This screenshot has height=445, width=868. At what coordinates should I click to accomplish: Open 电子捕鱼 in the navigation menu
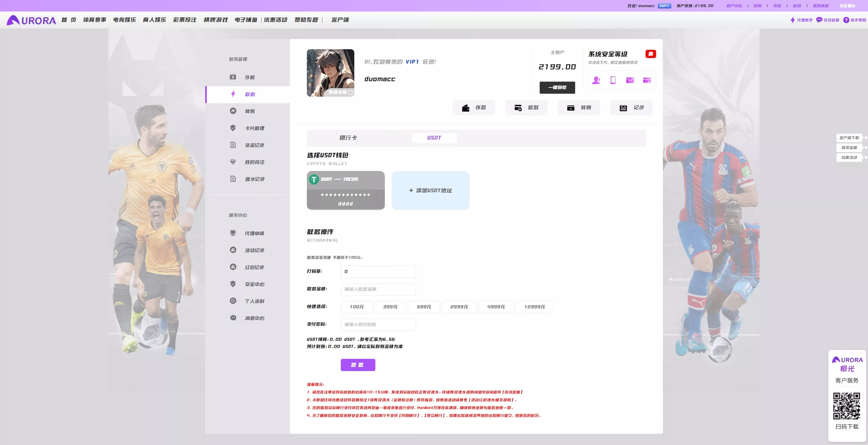click(246, 20)
